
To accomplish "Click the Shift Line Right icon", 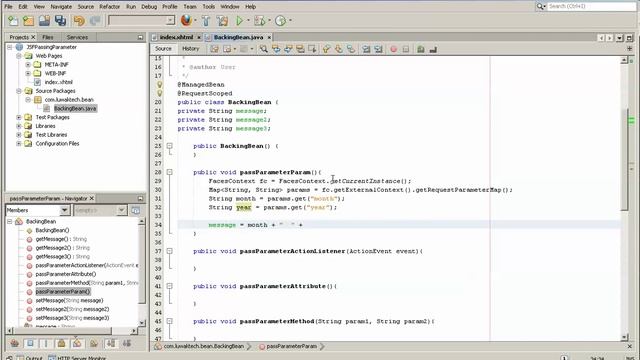I will 378,49.
